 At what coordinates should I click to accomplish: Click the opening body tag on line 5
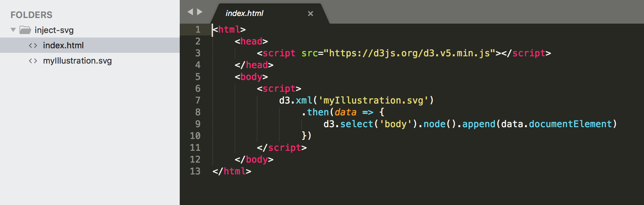tap(251, 77)
